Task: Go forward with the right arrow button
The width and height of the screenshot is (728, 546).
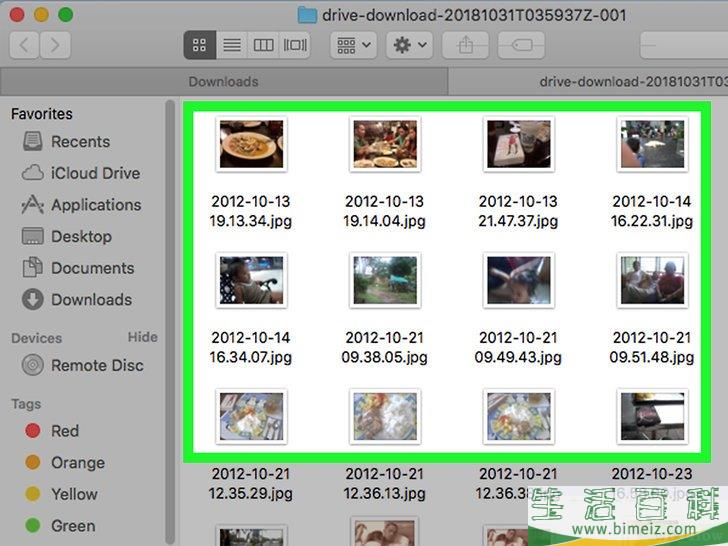Action: coord(55,45)
